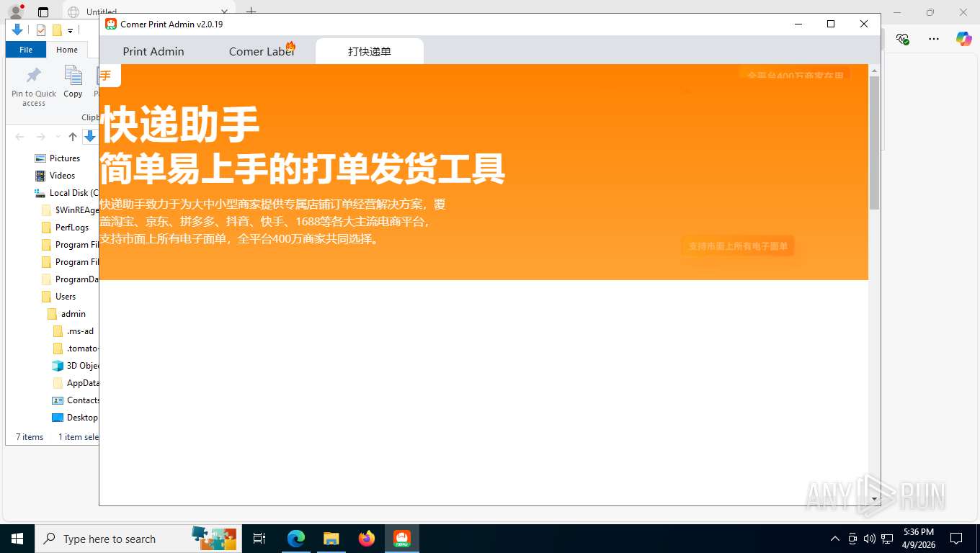Switch to the Print Admin tab
The height and width of the screenshot is (553, 980).
[x=153, y=51]
